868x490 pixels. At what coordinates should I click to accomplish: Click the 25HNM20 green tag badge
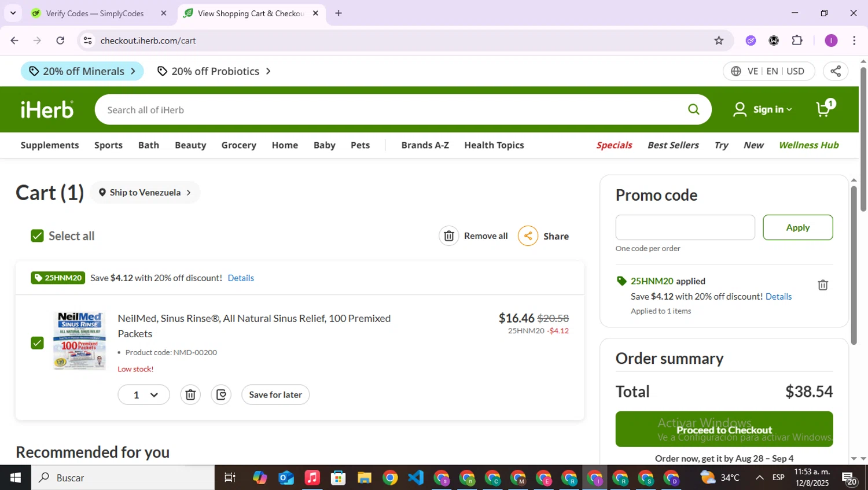tap(58, 278)
